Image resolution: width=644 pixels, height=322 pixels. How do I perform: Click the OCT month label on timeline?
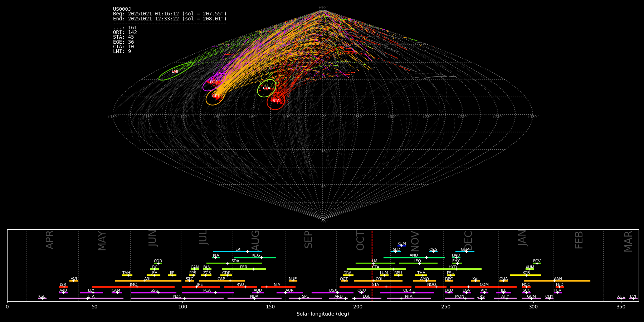(x=361, y=240)
